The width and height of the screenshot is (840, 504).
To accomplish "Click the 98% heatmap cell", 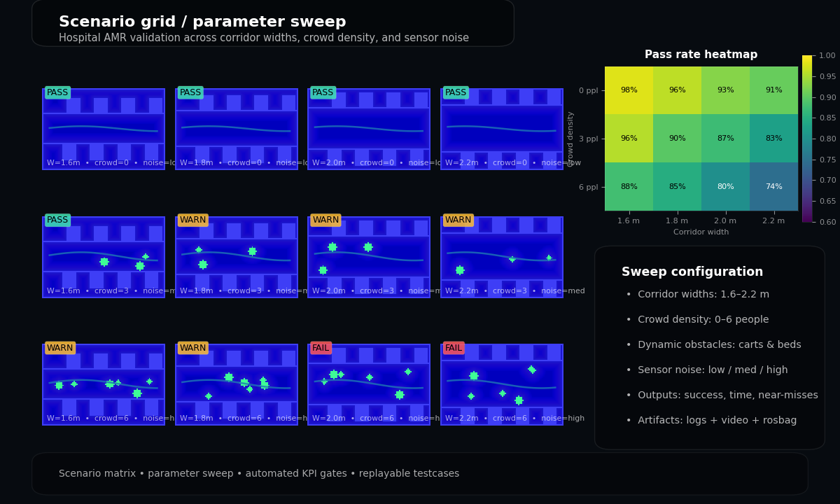I will pos(629,90).
